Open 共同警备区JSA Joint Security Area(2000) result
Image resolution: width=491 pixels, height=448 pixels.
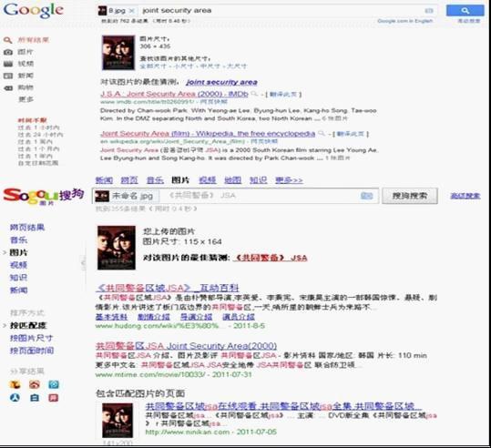(x=186, y=346)
